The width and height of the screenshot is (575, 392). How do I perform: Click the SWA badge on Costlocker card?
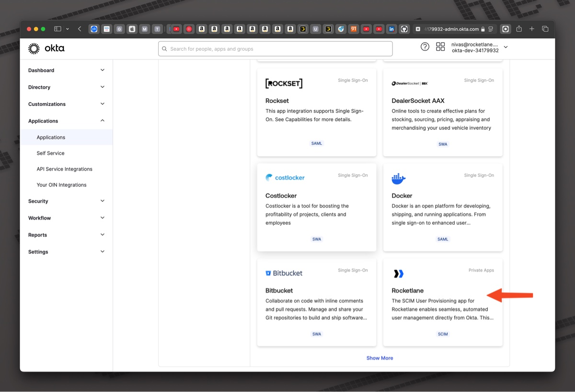coord(317,239)
